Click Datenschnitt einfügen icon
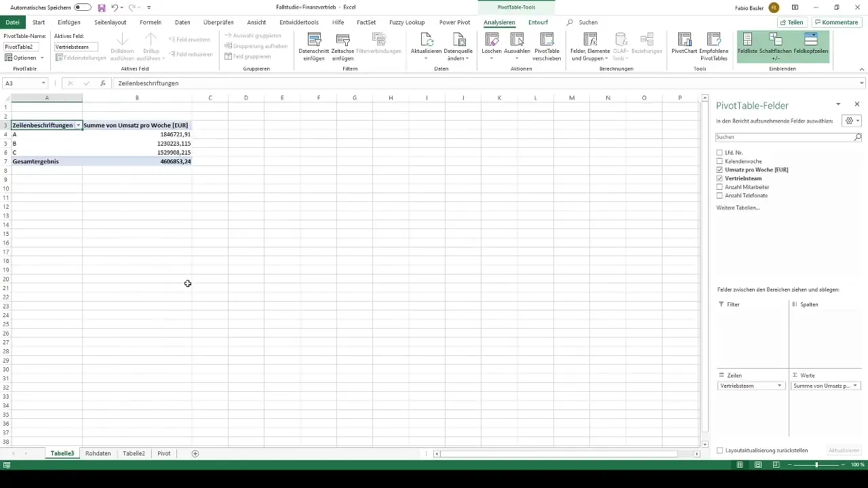The width and height of the screenshot is (868, 488). coord(314,40)
